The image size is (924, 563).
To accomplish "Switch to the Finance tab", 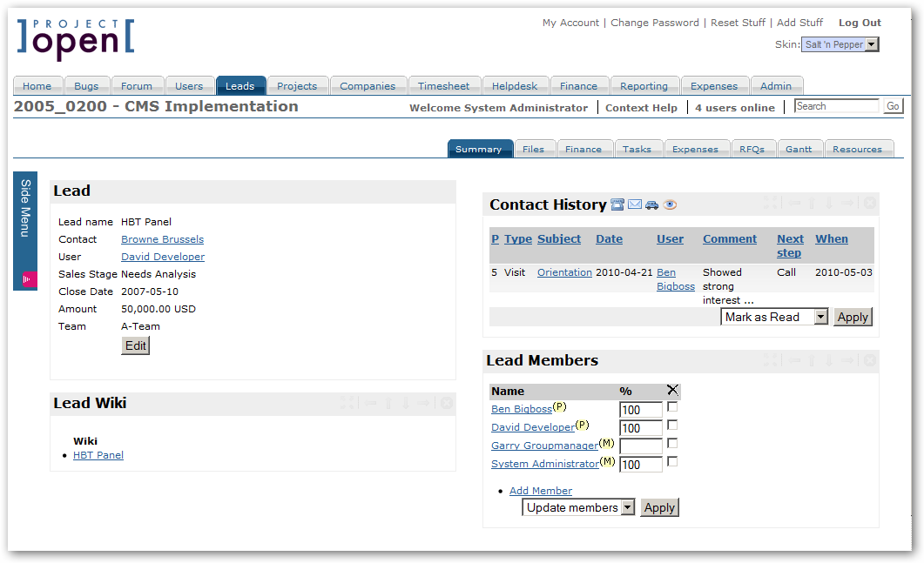I will pyautogui.click(x=579, y=84).
